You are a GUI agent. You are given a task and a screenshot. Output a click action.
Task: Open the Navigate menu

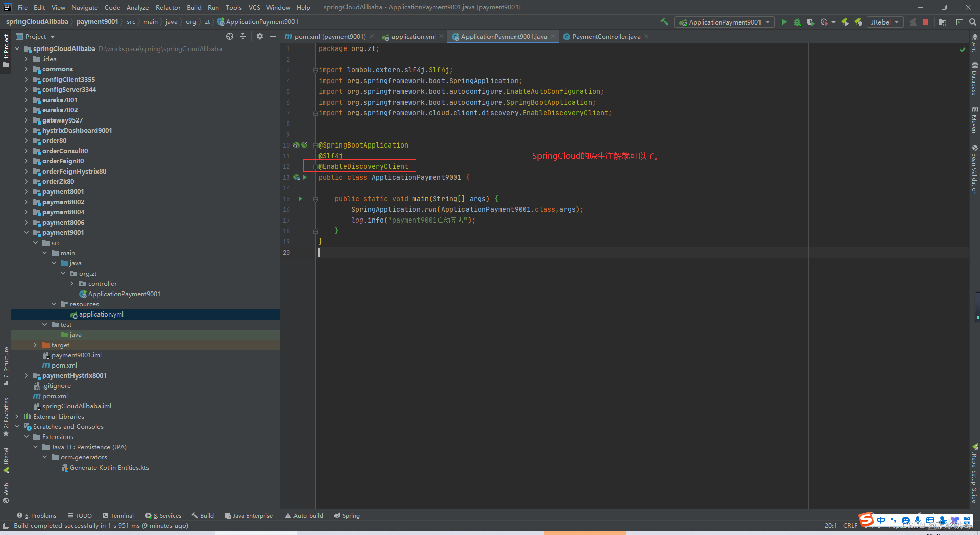[x=85, y=7]
